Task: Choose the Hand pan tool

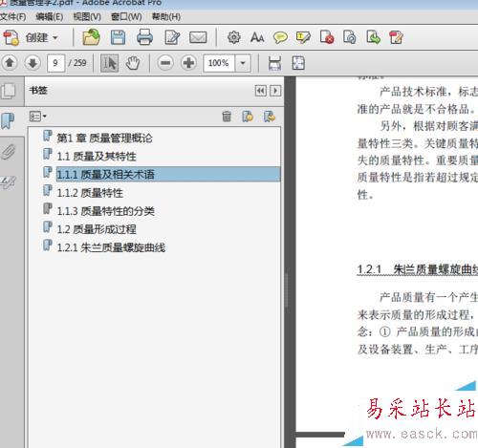Action: click(133, 63)
